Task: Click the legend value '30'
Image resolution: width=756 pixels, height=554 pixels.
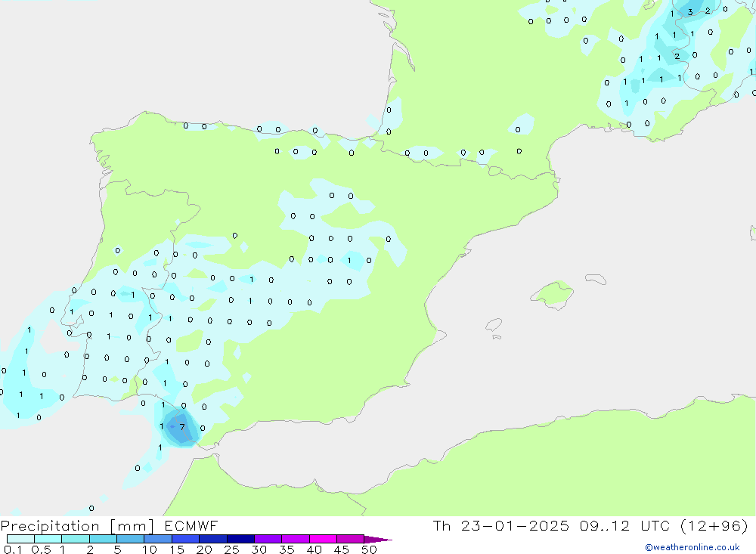Action: (x=259, y=549)
